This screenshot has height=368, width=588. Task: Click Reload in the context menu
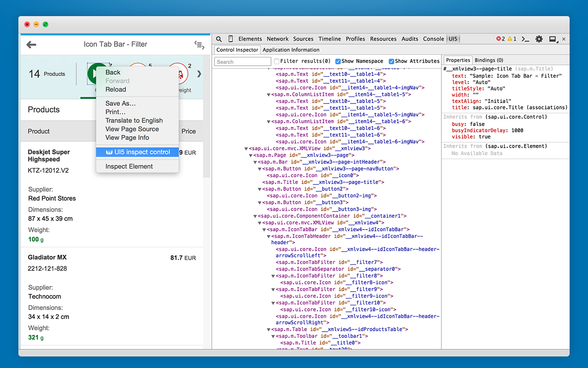click(x=116, y=89)
